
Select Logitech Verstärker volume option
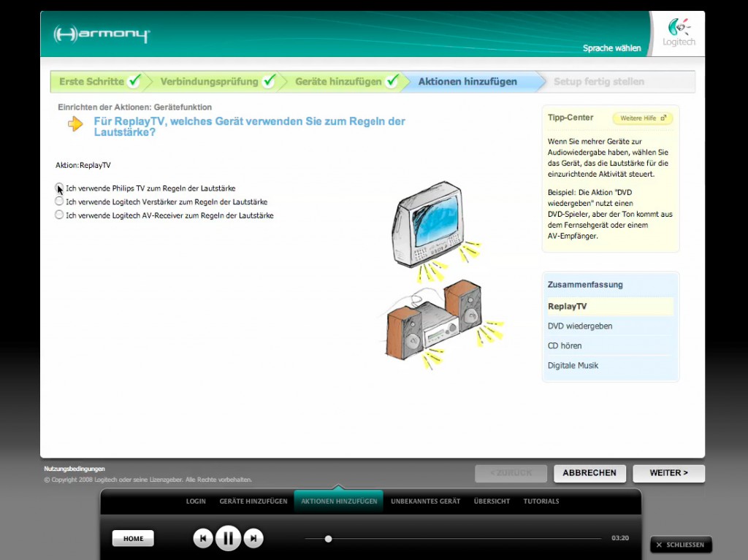pyautogui.click(x=59, y=202)
